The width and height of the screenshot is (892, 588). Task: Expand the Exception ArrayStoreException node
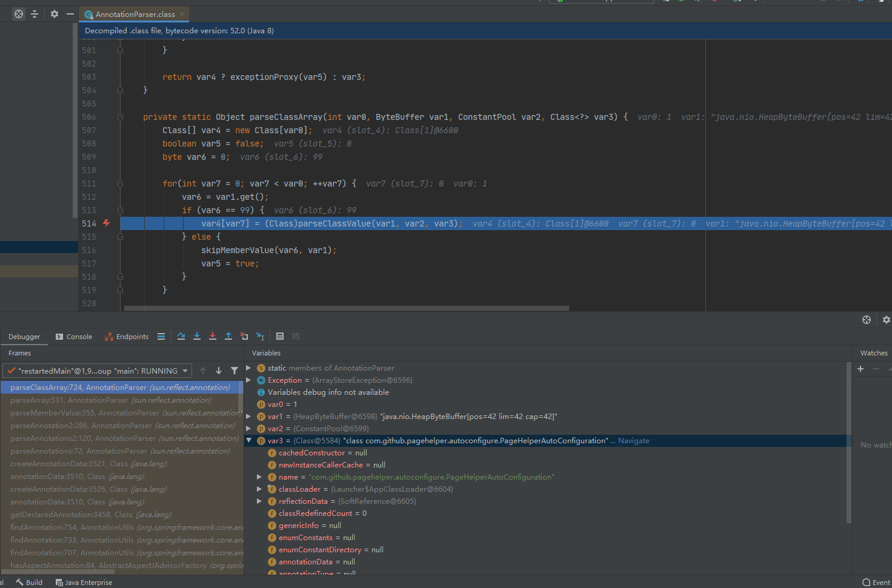pos(248,380)
